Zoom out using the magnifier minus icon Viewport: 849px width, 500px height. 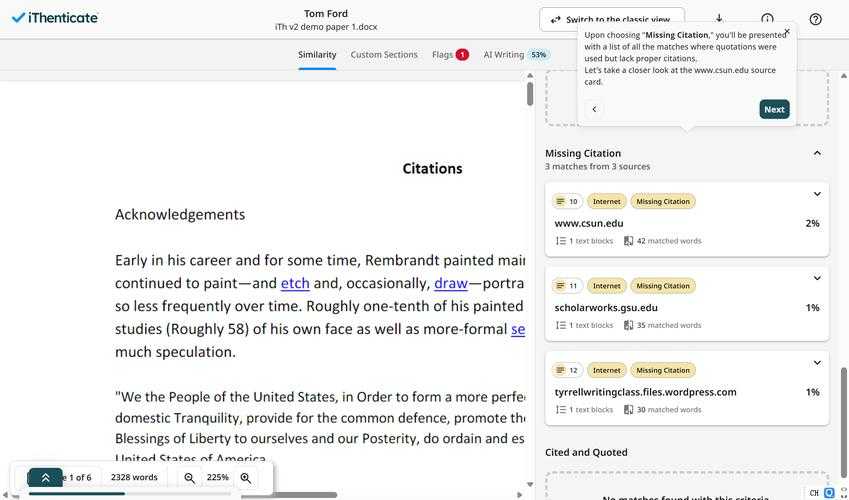tap(190, 478)
